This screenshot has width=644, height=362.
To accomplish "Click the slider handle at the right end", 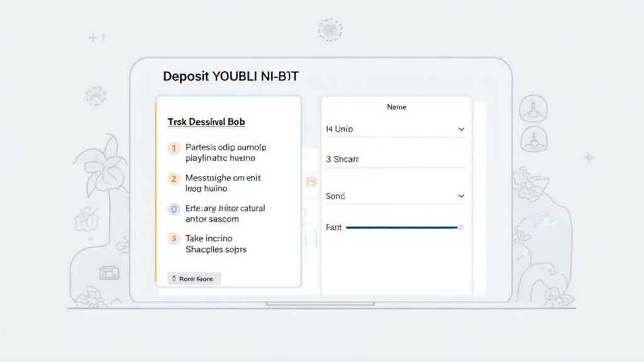I will coord(460,228).
